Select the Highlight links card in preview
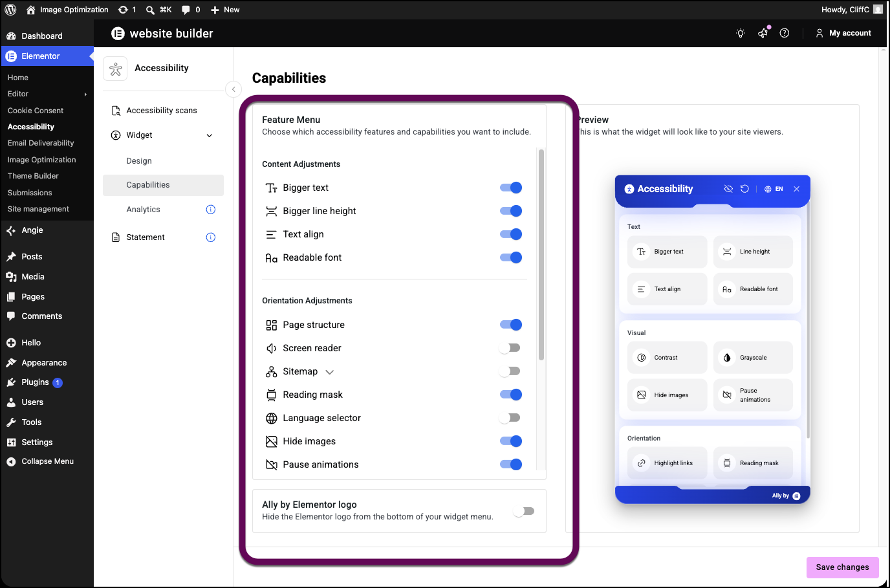 tap(667, 463)
